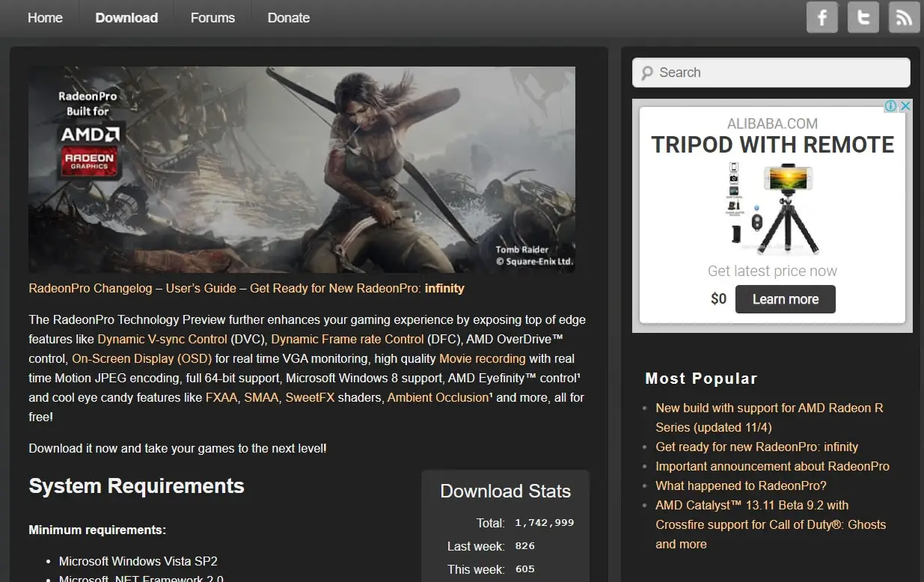
Task: Follow the Dynamic V-sync Control link
Action: tap(162, 339)
